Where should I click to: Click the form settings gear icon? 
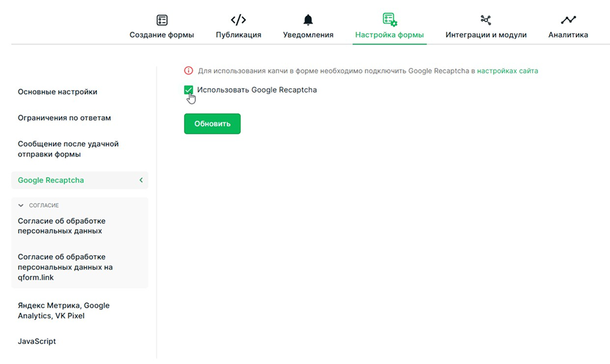[390, 20]
